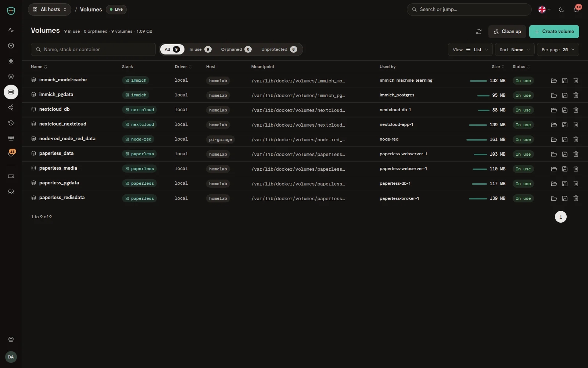The width and height of the screenshot is (588, 368).
Task: Open the networks share icon in sidebar
Action: point(11,107)
